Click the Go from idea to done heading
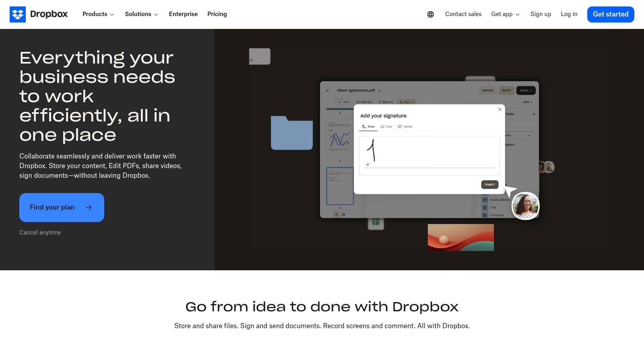644x362 pixels. [x=322, y=307]
